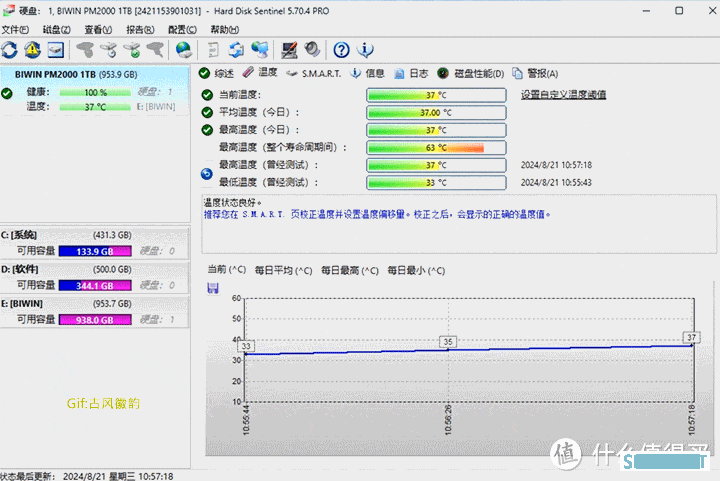
Task: Click the first gray disk test toolbar icon
Action: (85, 50)
